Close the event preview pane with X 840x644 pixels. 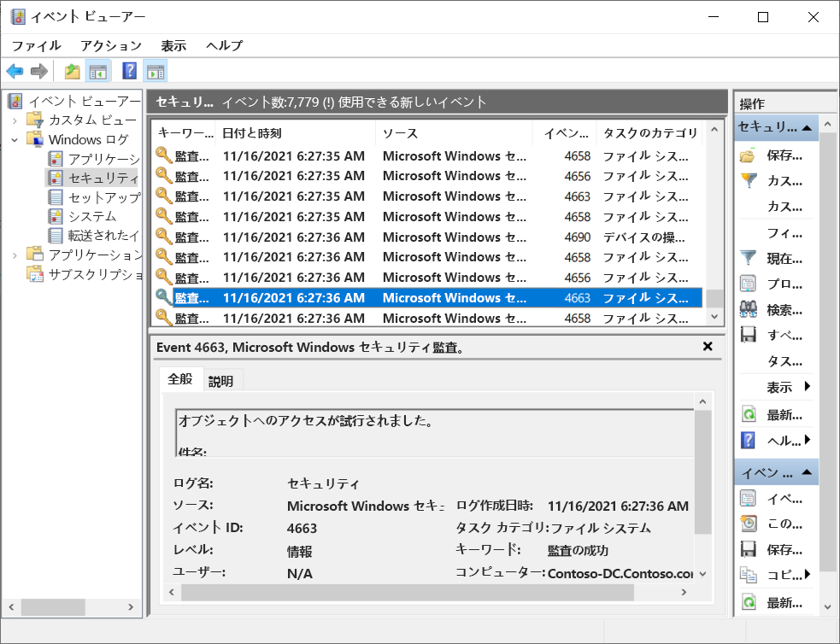click(708, 347)
